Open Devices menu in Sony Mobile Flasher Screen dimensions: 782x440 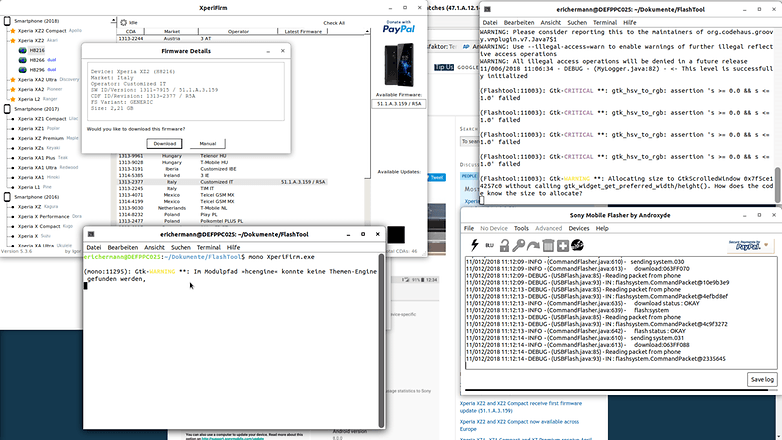[x=579, y=228]
